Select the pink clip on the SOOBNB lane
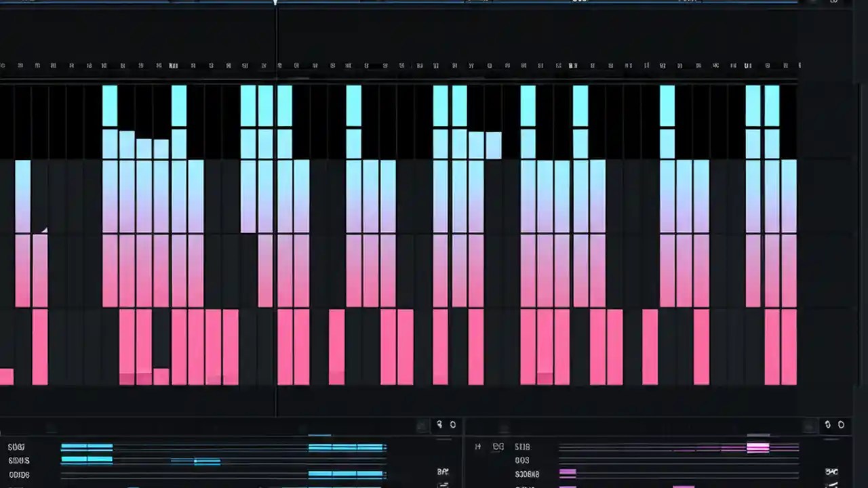The image size is (868, 488). [568, 472]
